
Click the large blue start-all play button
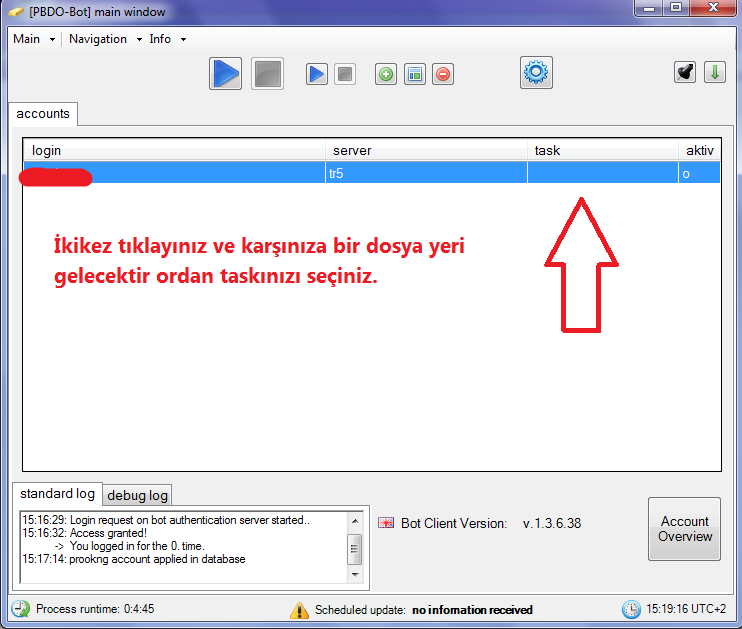tap(225, 74)
